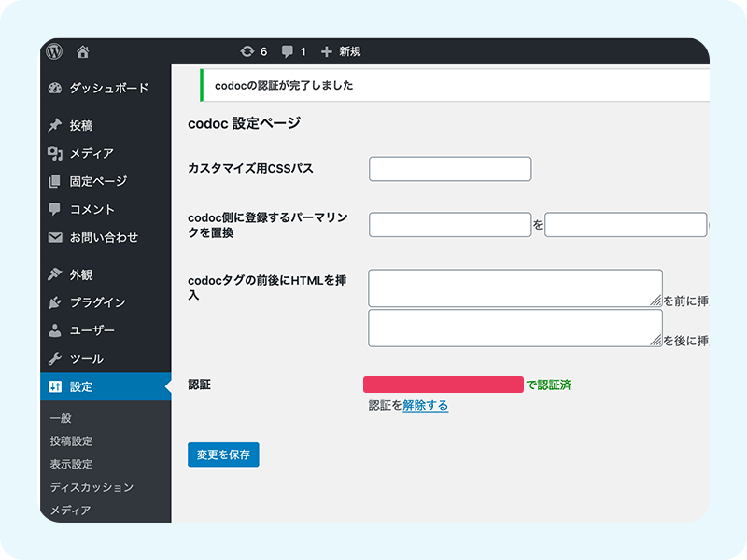747x560 pixels.
Task: Click the プラグイン plug icon
Action: pyautogui.click(x=55, y=302)
